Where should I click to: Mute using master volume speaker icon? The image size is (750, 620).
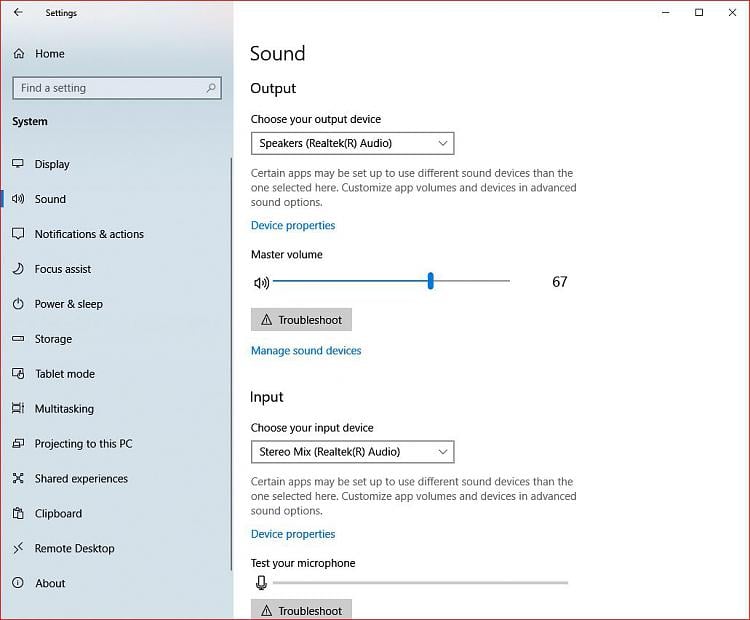point(261,283)
